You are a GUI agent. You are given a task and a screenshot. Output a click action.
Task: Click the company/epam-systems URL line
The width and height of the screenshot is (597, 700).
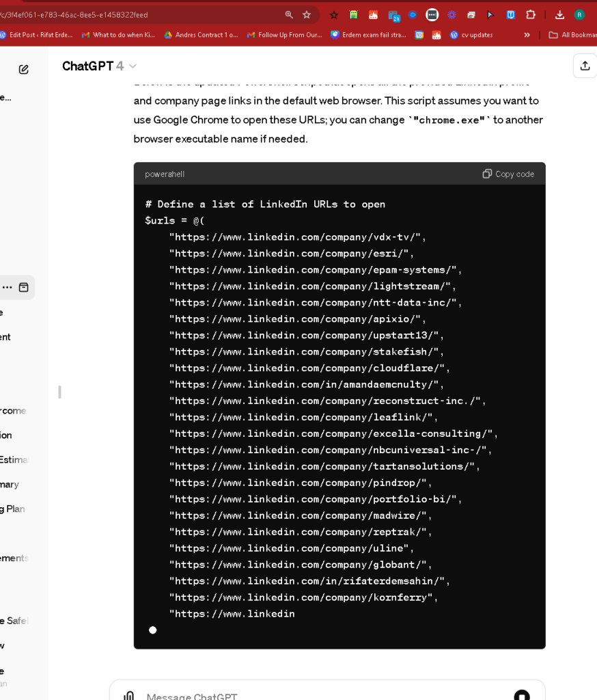tap(315, 269)
